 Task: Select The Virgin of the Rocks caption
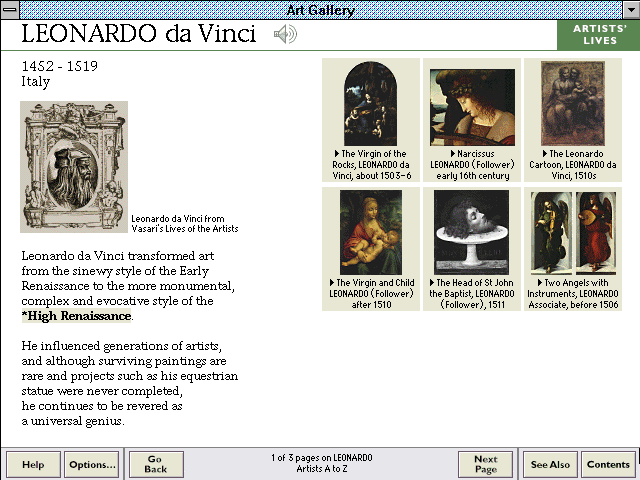(371, 165)
